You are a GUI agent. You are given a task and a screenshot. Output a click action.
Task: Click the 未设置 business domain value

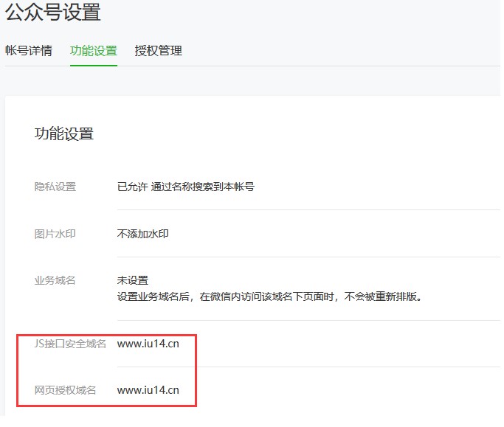tap(133, 280)
